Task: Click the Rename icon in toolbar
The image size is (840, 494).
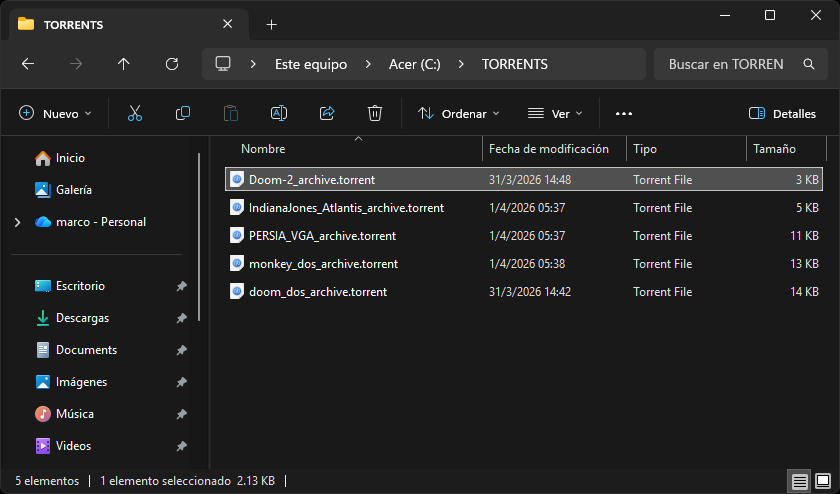Action: (279, 114)
